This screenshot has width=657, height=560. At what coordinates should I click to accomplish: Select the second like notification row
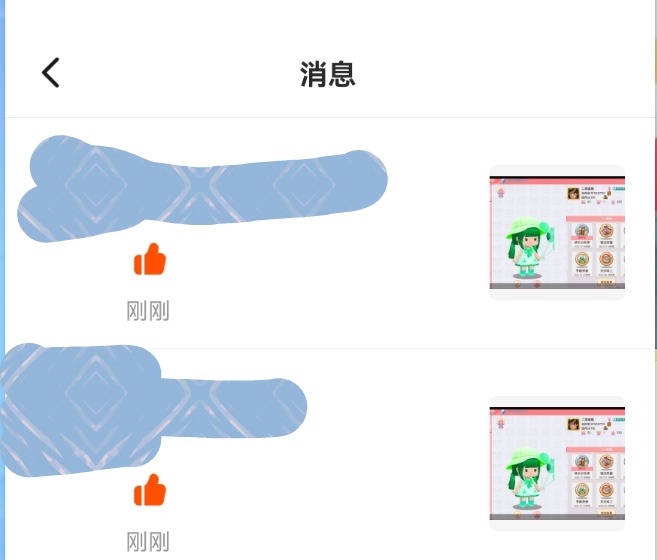(330, 454)
